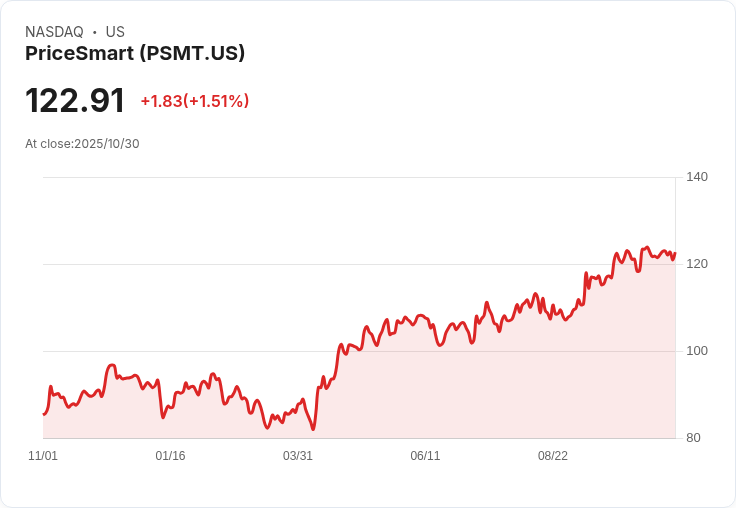Click the 100 y-axis label
736x508 pixels.
click(x=697, y=351)
